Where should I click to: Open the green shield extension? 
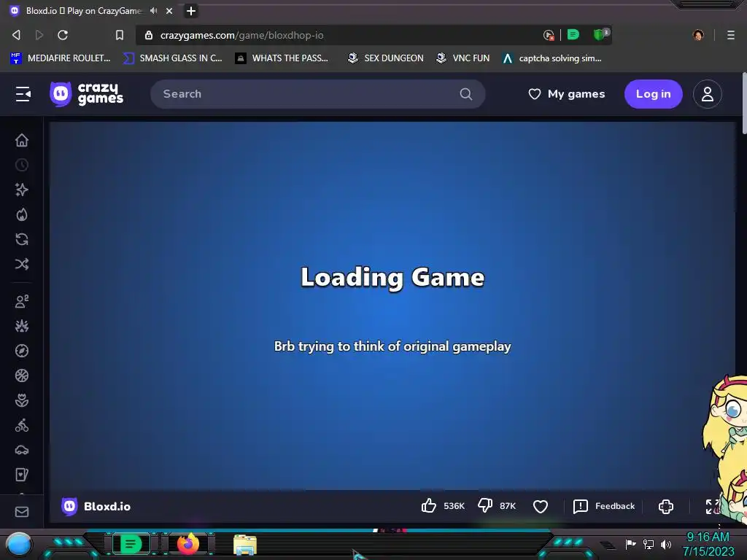(x=601, y=34)
